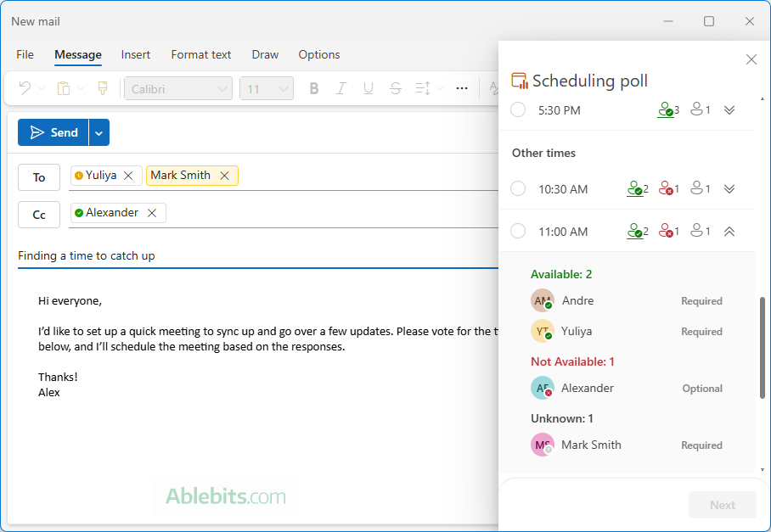This screenshot has width=771, height=532.
Task: Open the Paste icon
Action: point(63,87)
